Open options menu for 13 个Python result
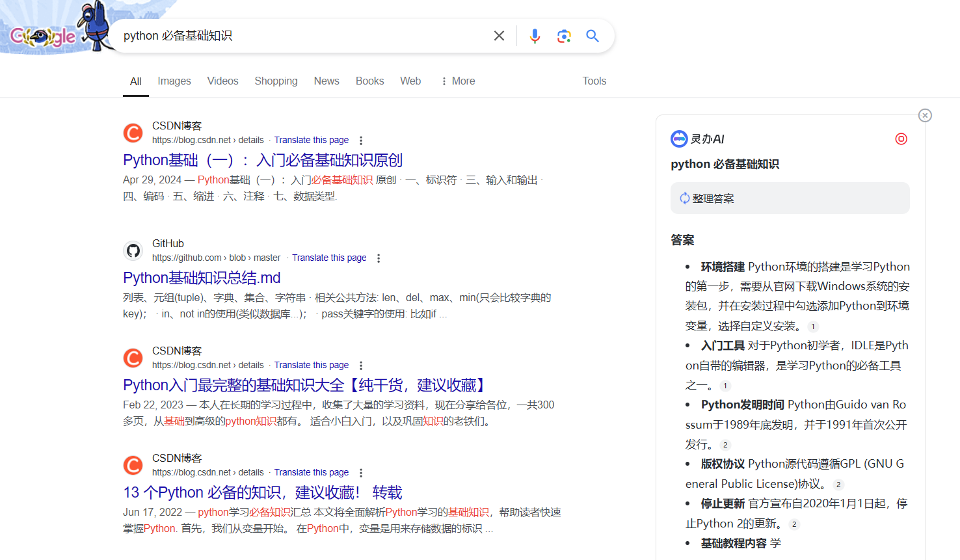The width and height of the screenshot is (960, 560). (361, 473)
